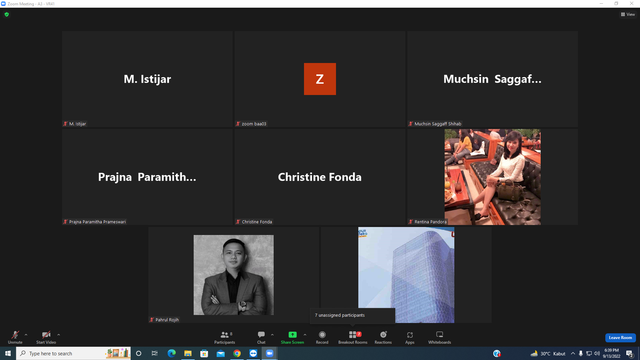
Task: Open Cortana circle icon on taskbar
Action: (x=139, y=353)
